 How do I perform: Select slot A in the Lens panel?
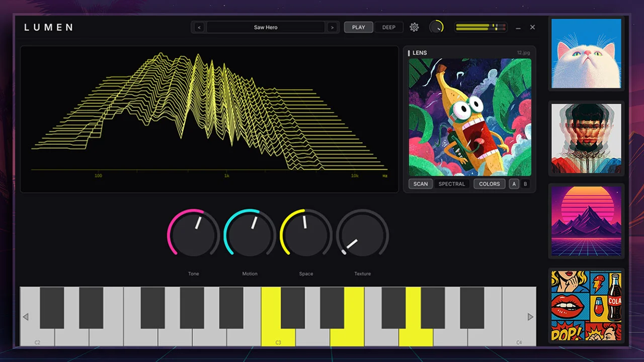point(514,184)
